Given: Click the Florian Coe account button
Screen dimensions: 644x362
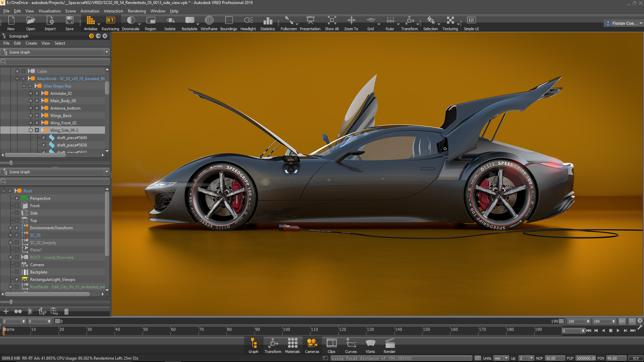Looking at the screenshot, I should point(623,23).
